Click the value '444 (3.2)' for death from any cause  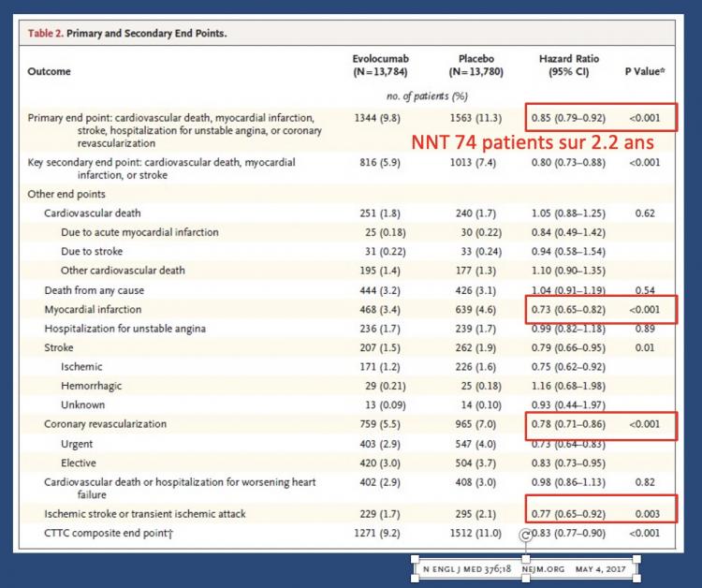380,290
